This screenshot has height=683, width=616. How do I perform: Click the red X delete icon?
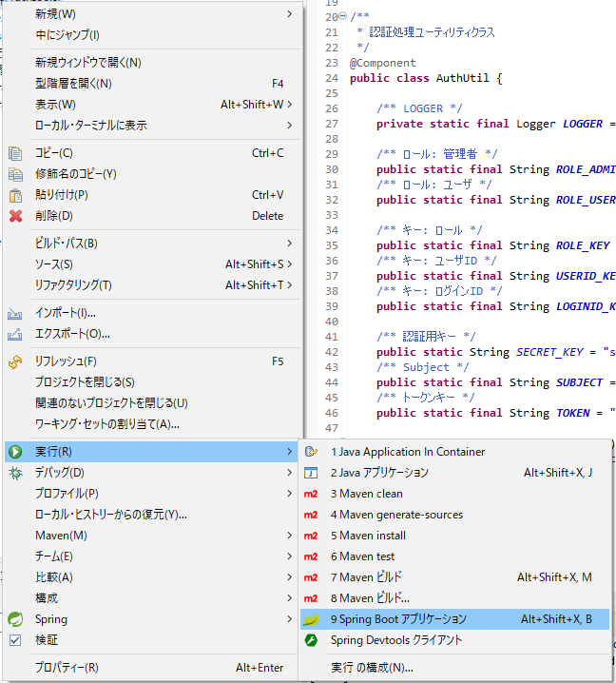(x=15, y=216)
